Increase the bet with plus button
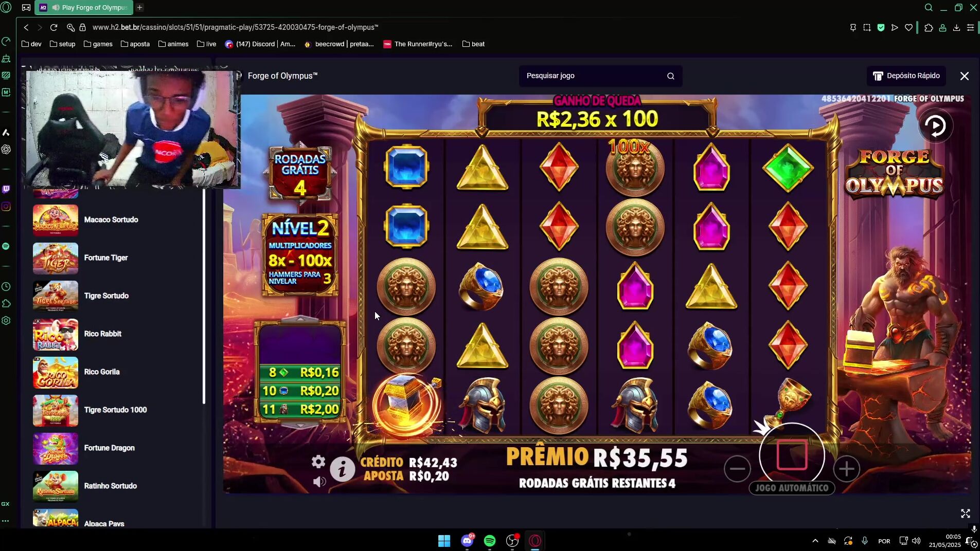This screenshot has height=551, width=980. pos(846,468)
